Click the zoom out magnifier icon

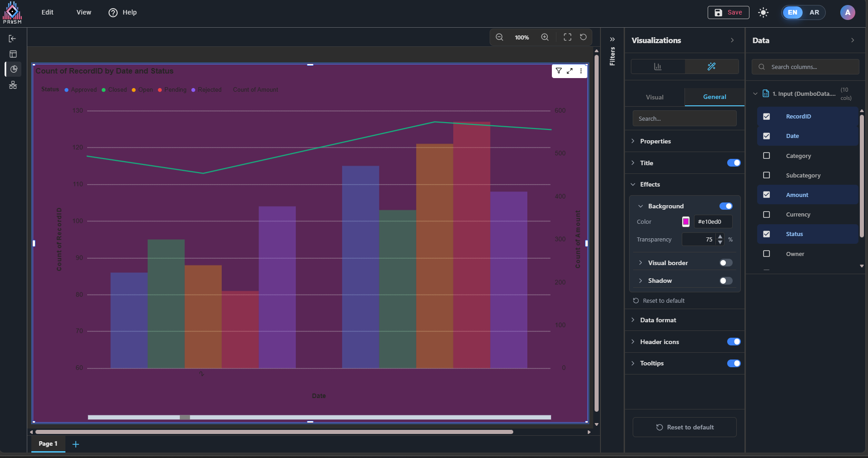[x=499, y=37]
